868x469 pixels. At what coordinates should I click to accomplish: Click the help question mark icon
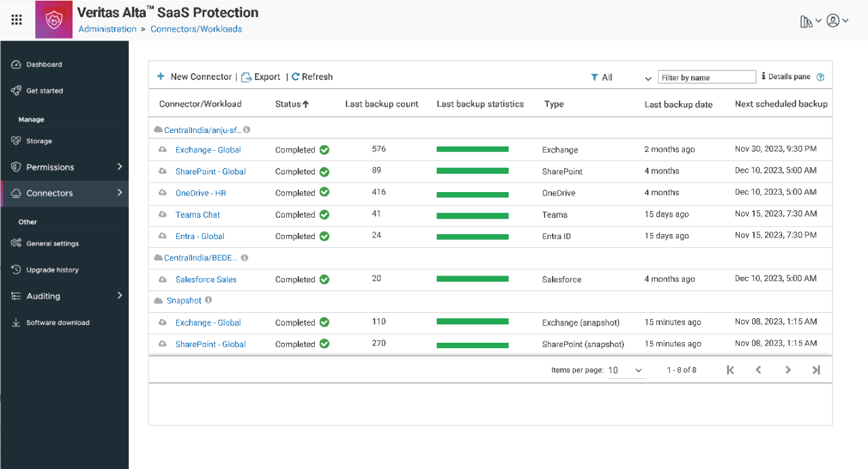[x=821, y=77]
